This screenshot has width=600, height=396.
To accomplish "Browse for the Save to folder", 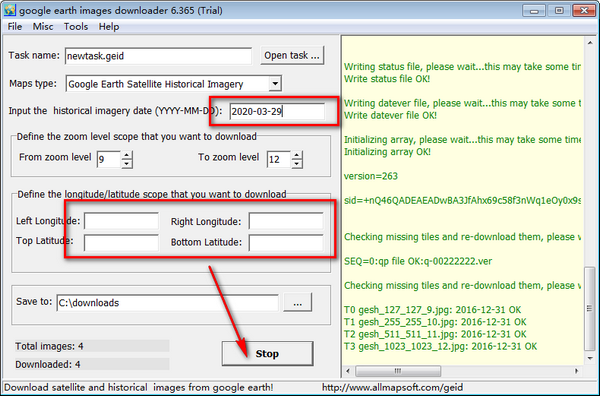I will 297,303.
